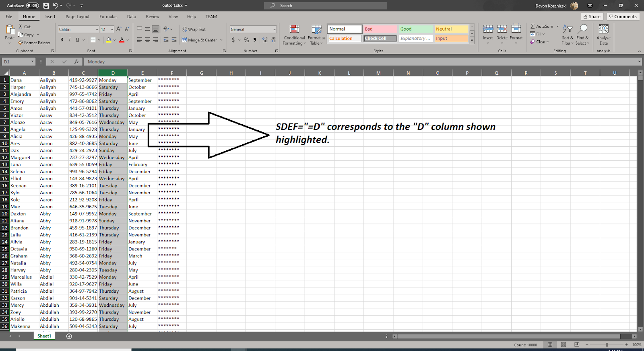Click the Select All corner triangle
644x351 pixels.
[6, 73]
